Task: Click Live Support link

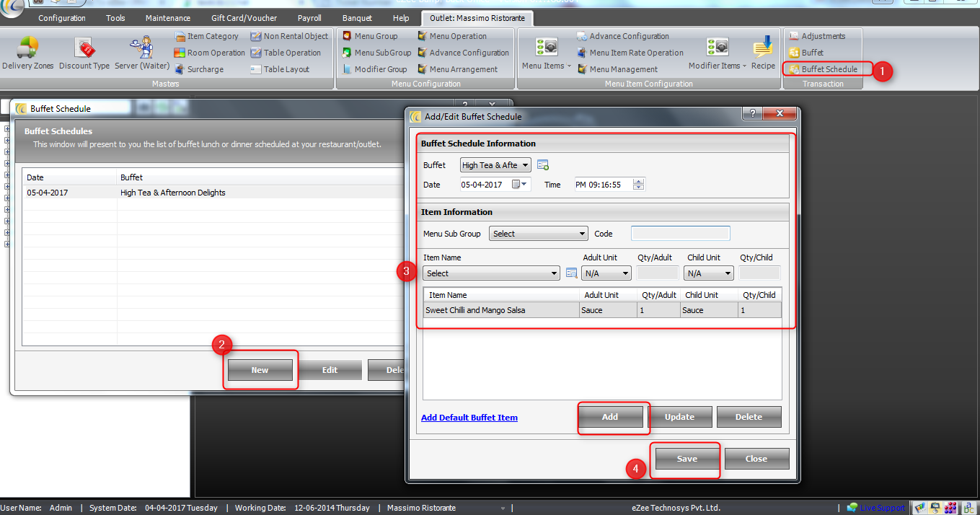Action: click(882, 508)
